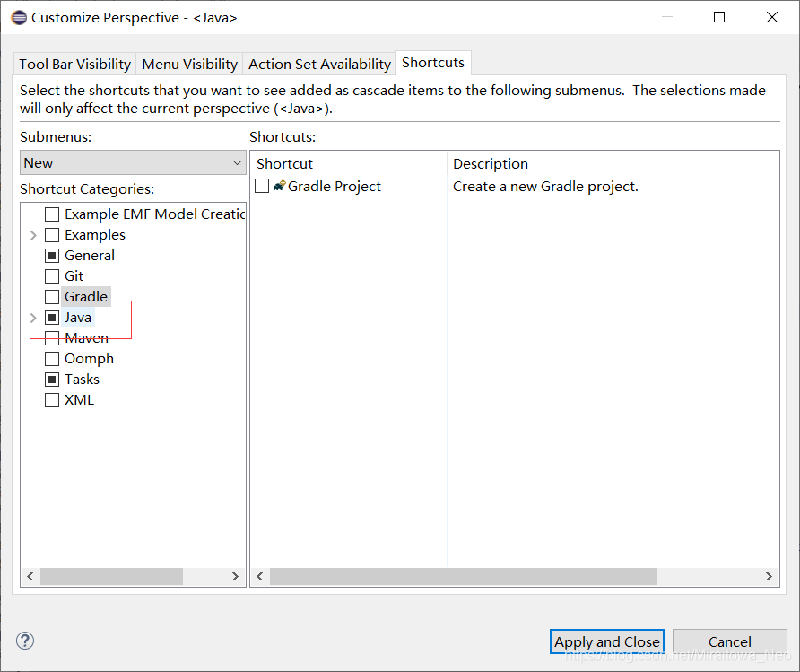Click categories list scroll left arrow

(30, 577)
